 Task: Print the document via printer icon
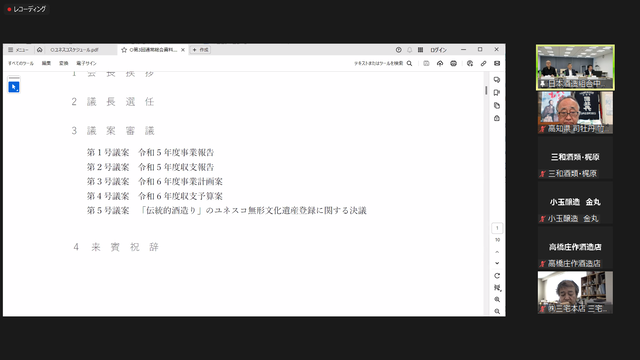point(453,63)
